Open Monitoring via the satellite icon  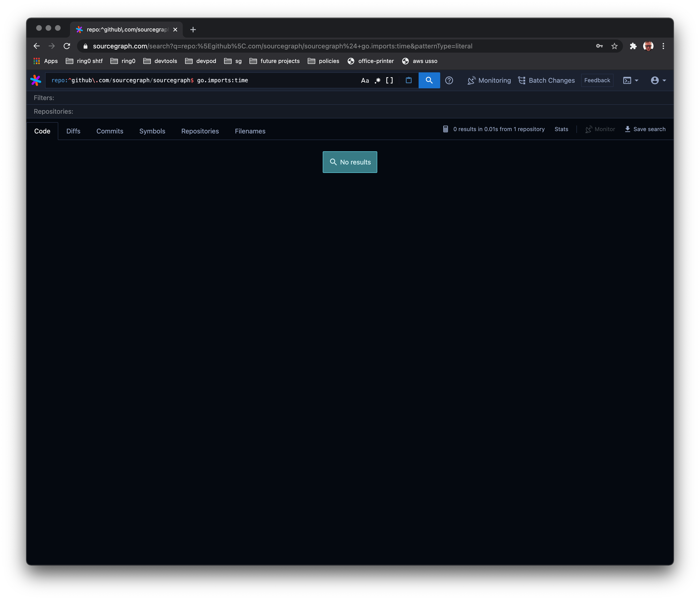point(472,80)
